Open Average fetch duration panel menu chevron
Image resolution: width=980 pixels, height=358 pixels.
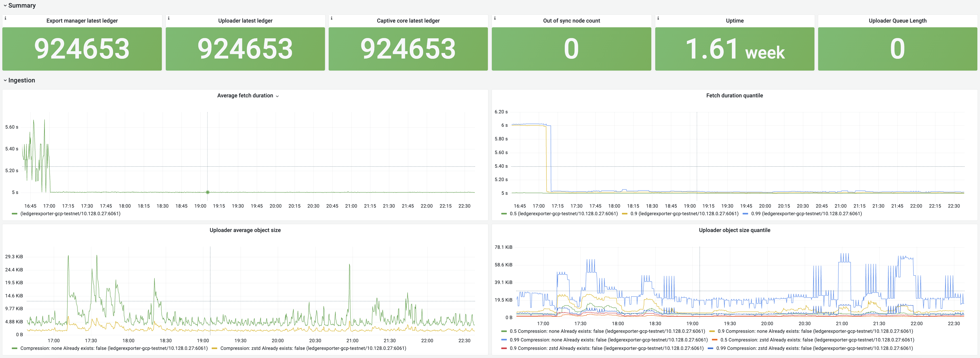277,96
